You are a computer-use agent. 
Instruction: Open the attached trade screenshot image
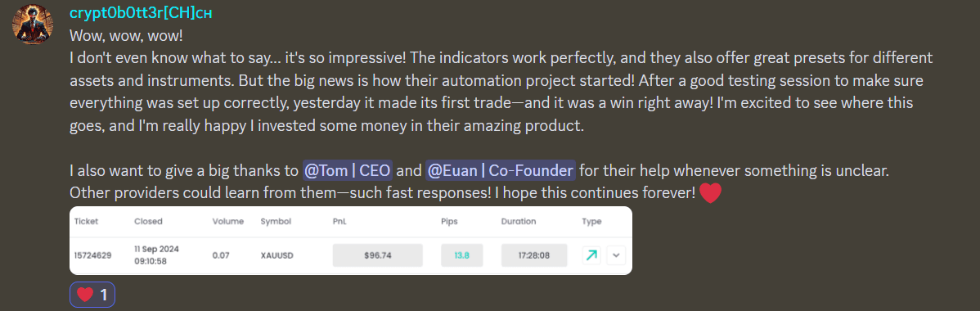tap(351, 241)
